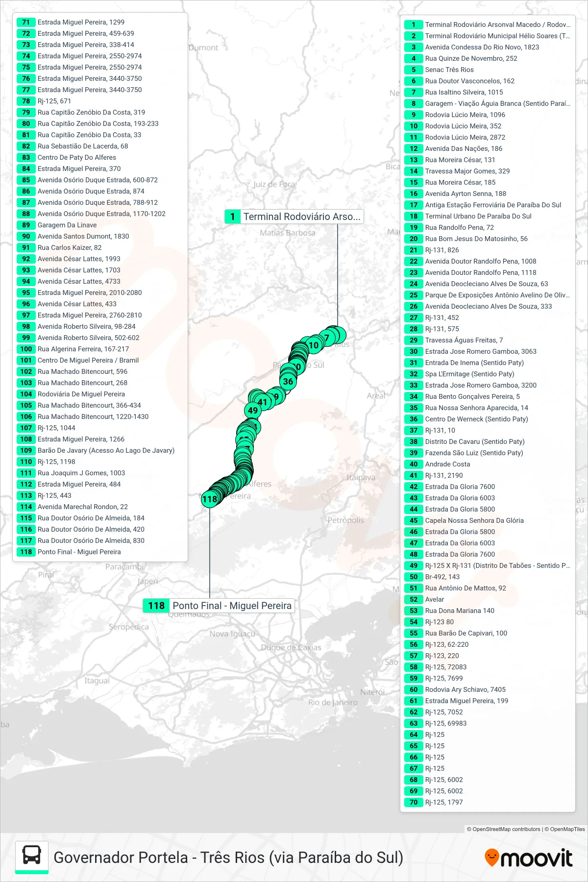588x882 pixels.
Task: Click map stop marker number 41
Action: (263, 402)
